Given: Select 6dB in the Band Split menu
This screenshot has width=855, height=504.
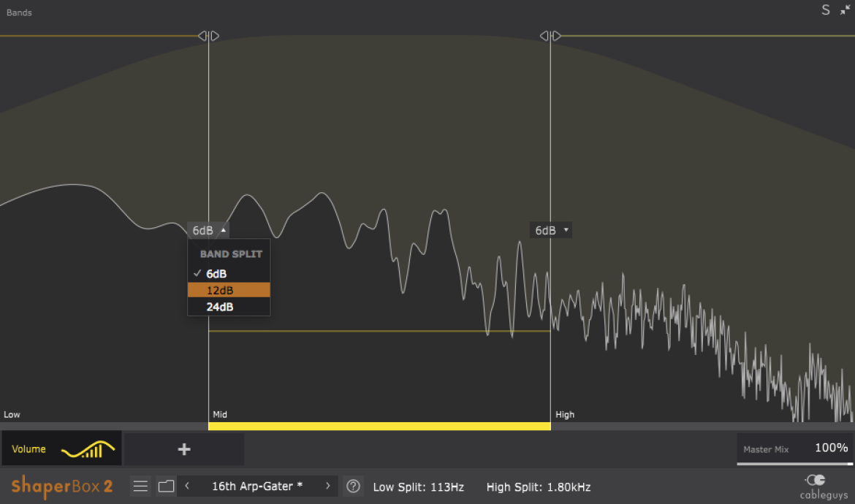Looking at the screenshot, I should [x=229, y=273].
